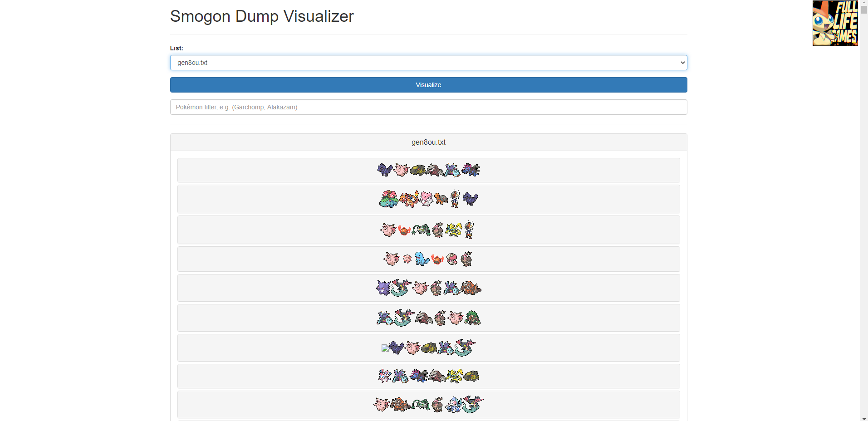This screenshot has height=421, width=868.
Task: Click the green Rillaboom sprite
Action: coord(472,318)
